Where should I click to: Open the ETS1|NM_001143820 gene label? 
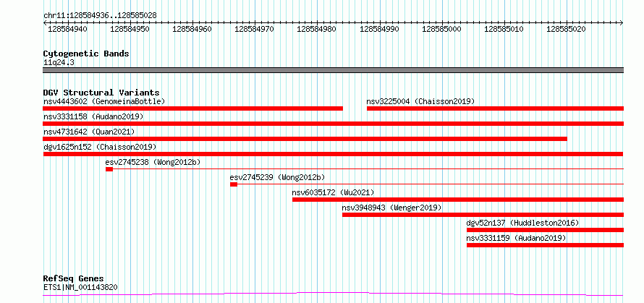[80, 287]
